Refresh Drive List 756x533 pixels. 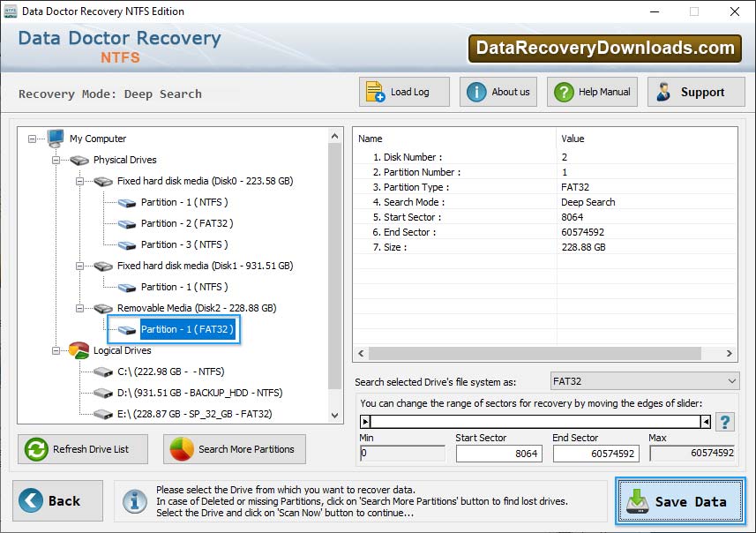83,449
